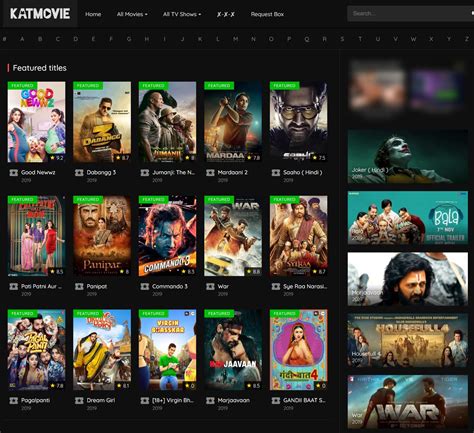
Task: Filter titles by the # symbol
Action: pyautogui.click(x=4, y=39)
